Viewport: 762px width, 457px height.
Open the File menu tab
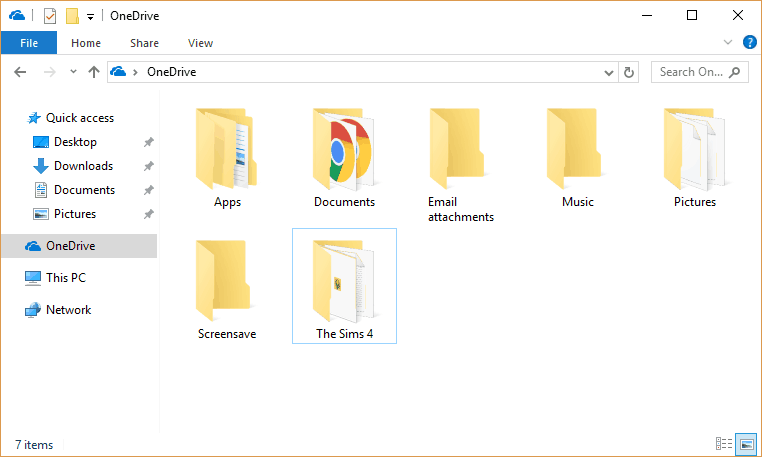coord(29,43)
